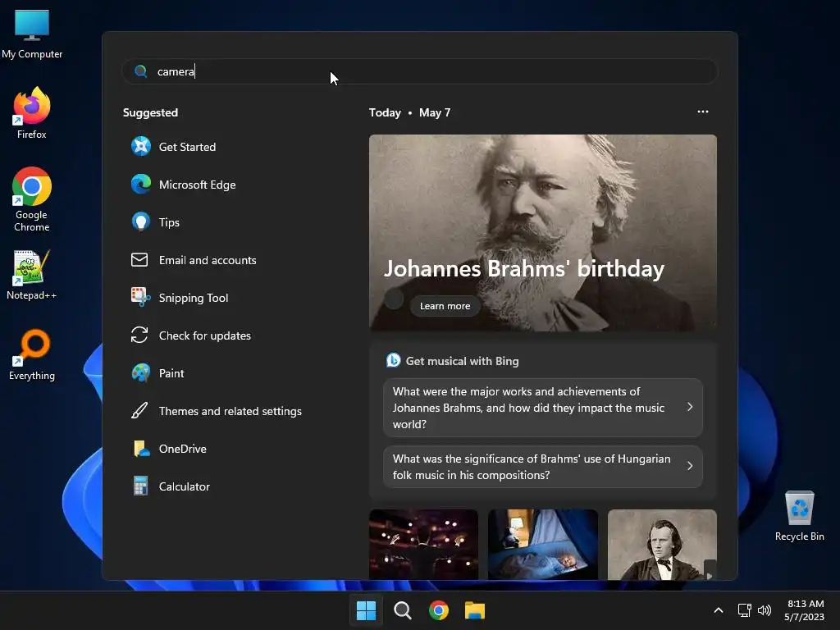Open the Get musical with Bing heading

462,361
